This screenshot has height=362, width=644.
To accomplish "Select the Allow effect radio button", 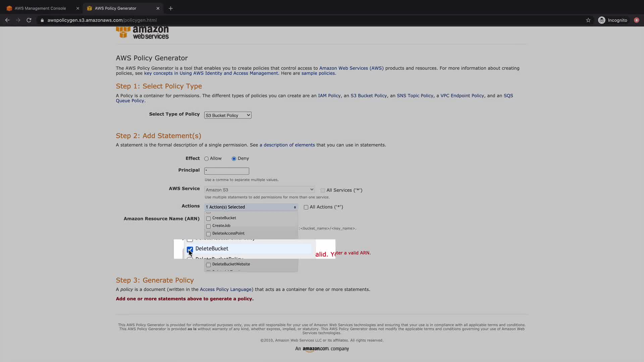I will 207,159.
